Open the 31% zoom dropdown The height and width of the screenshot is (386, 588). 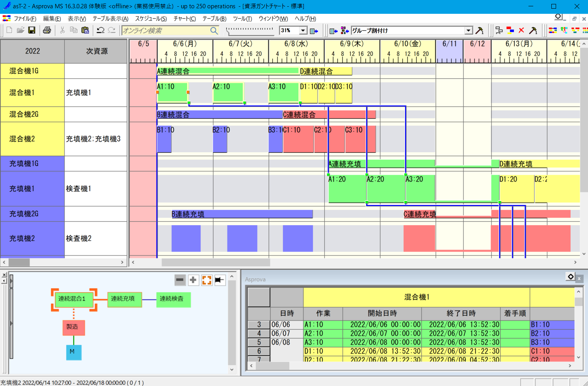[x=303, y=30]
